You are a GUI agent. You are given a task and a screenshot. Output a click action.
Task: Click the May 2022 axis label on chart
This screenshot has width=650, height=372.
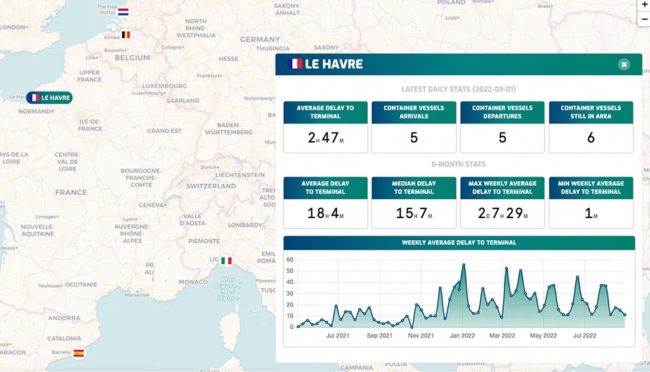[x=543, y=336]
